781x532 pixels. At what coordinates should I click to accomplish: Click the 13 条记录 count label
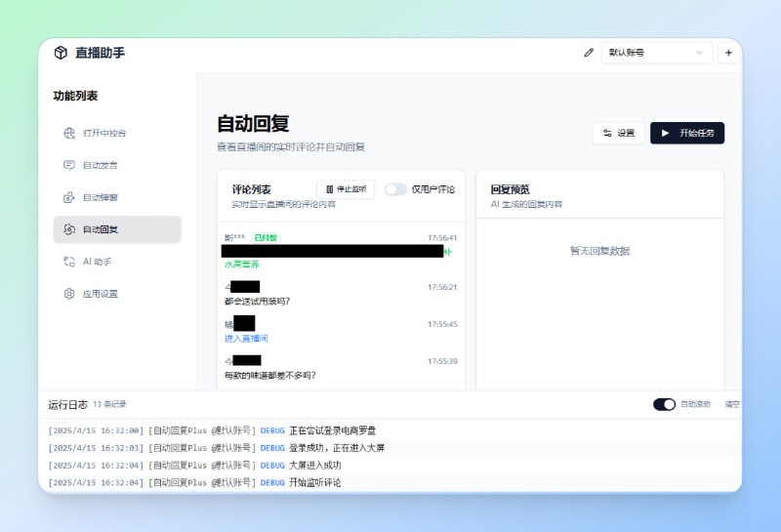(x=109, y=404)
